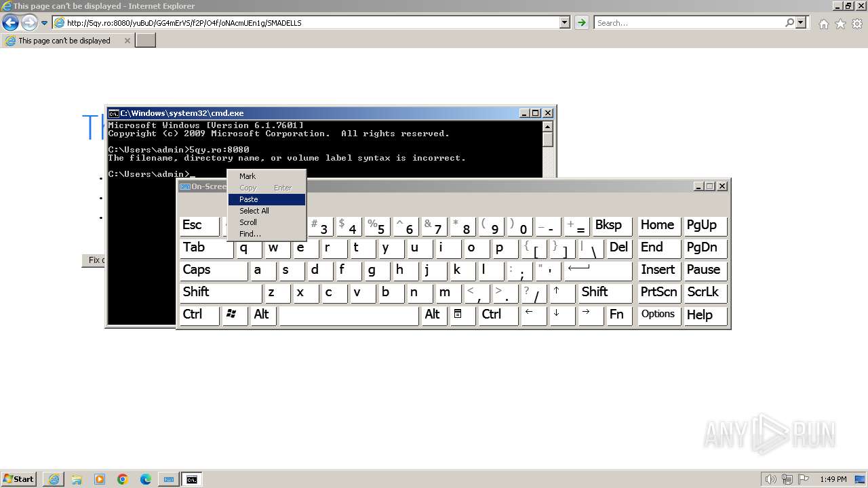Click the Internet Explorer forward arrow button
The height and width of the screenshot is (488, 868).
point(29,22)
